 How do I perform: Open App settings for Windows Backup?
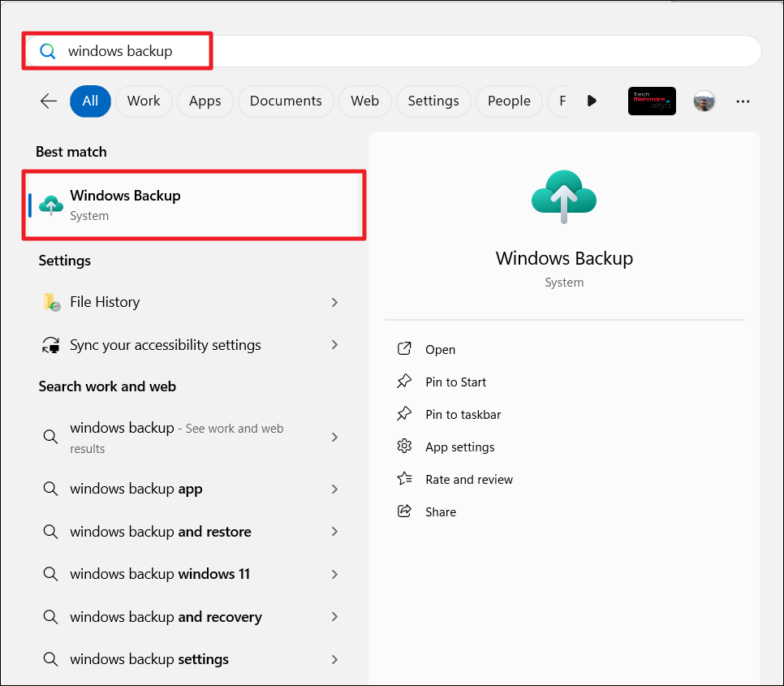459,447
